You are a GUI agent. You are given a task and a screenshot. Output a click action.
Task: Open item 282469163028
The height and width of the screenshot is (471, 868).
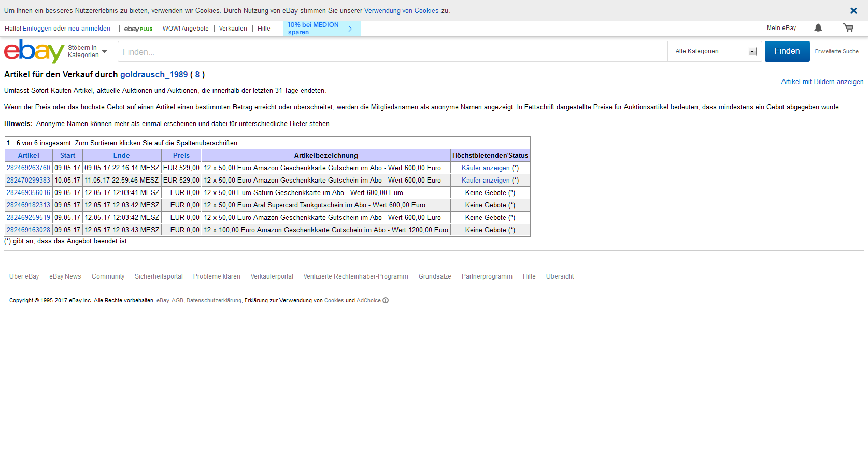pyautogui.click(x=29, y=230)
